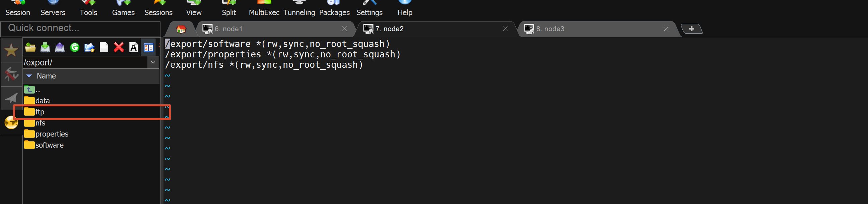868x204 pixels.
Task: Click the purple upload arrow icon
Action: tap(60, 47)
